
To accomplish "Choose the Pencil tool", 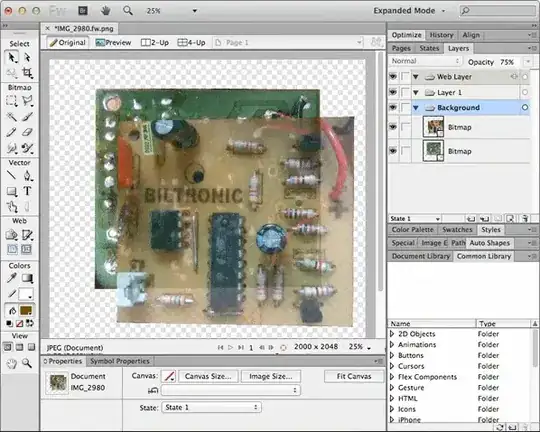I will (11, 132).
